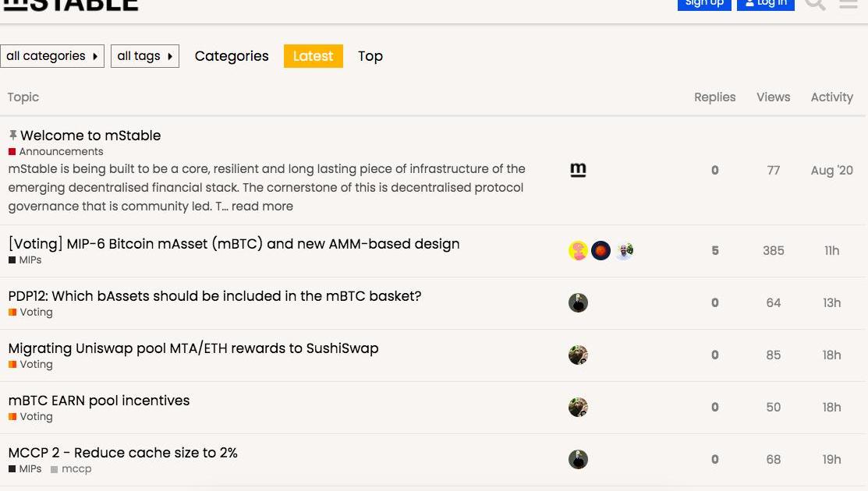Image resolution: width=868 pixels, height=491 pixels.
Task: Select the Latest tab
Action: (x=314, y=56)
